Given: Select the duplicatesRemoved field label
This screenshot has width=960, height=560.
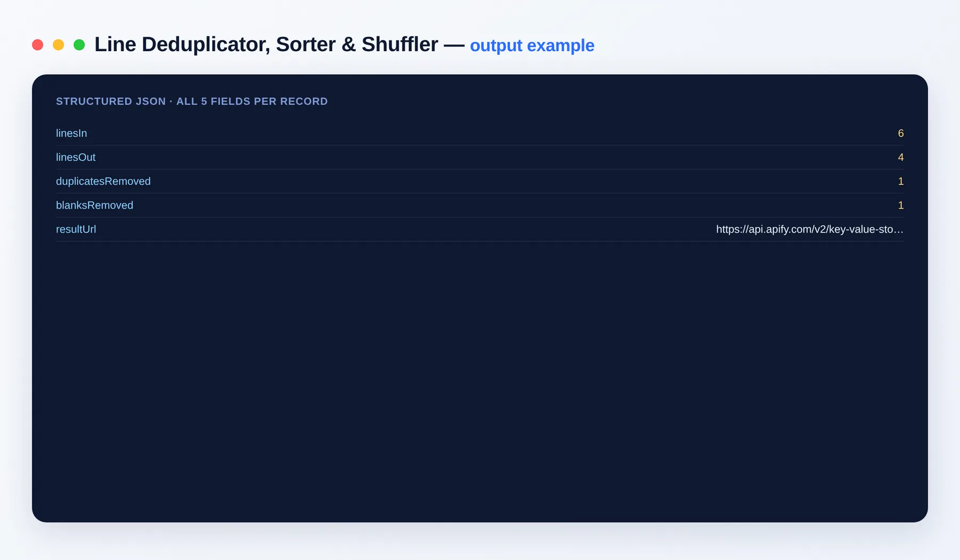Looking at the screenshot, I should point(103,181).
